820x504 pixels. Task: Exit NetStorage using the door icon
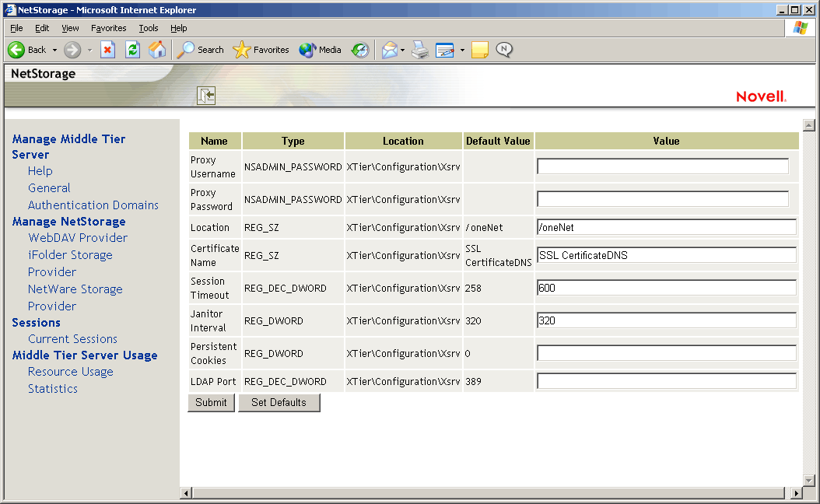pos(206,95)
